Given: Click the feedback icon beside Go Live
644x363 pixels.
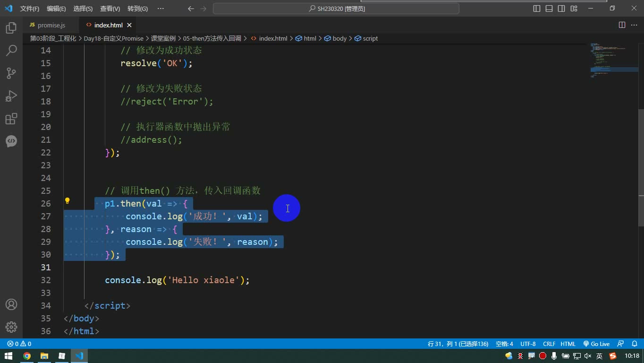Looking at the screenshot, I should 621,344.
